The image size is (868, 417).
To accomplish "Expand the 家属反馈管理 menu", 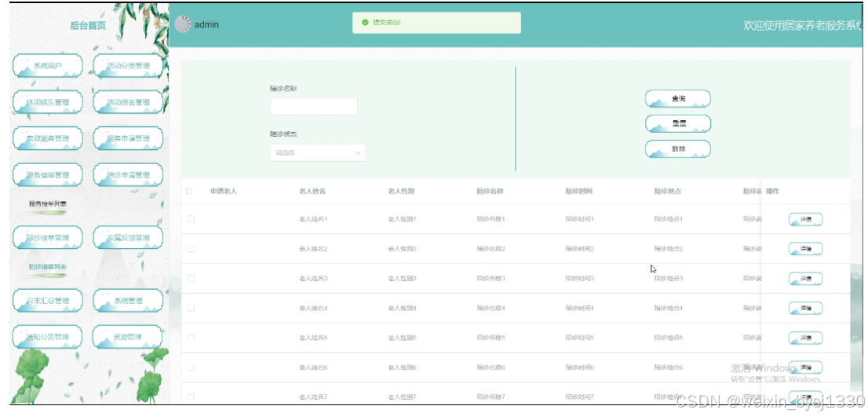I will pyautogui.click(x=129, y=238).
